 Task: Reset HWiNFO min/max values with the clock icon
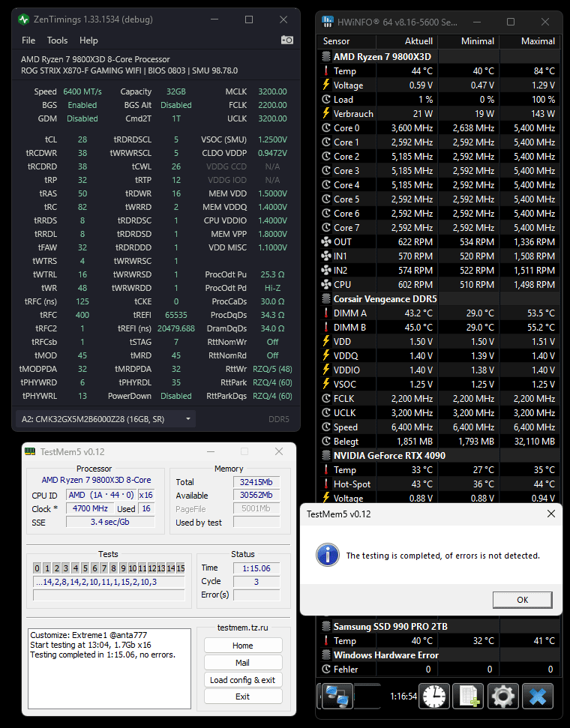coord(434,696)
